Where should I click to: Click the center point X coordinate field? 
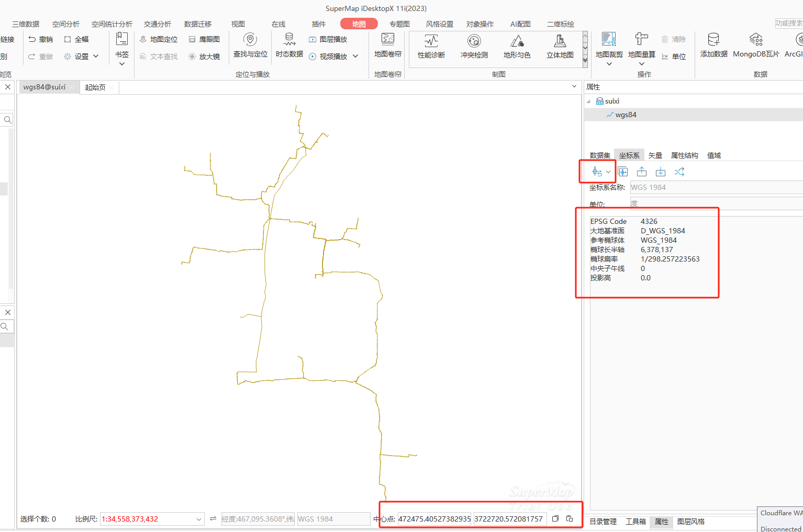click(x=434, y=519)
